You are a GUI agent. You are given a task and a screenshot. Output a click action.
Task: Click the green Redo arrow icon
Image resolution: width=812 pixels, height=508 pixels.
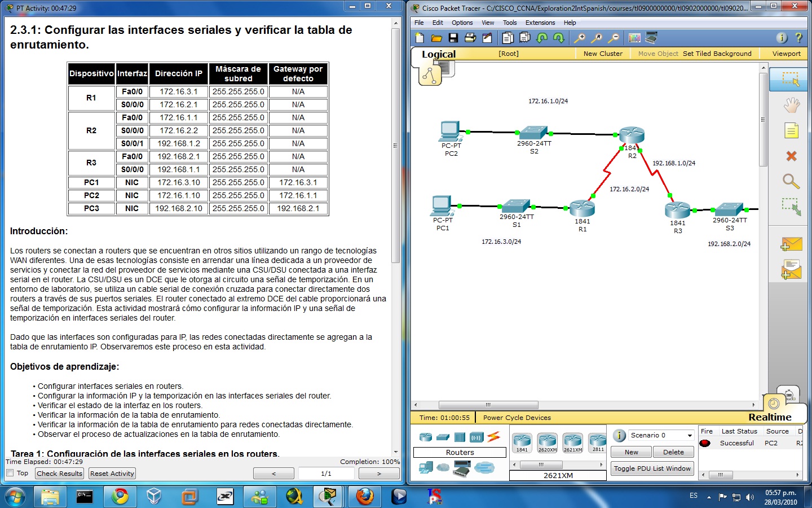coord(559,38)
